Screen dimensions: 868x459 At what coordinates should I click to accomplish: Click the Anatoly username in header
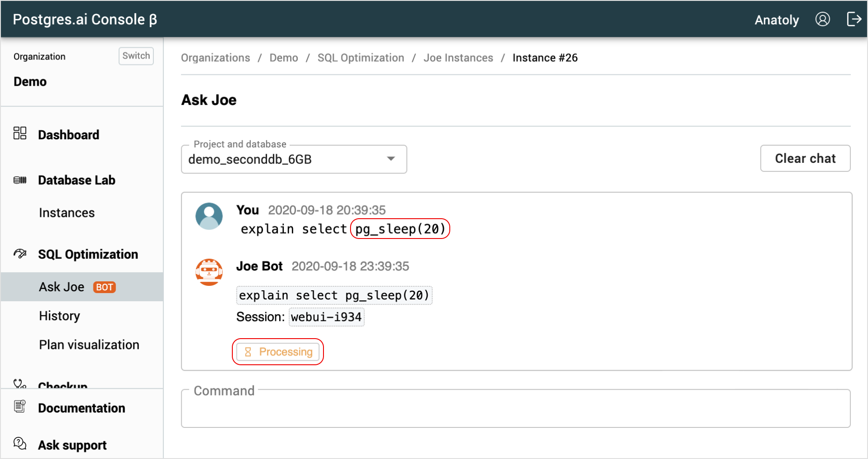[776, 20]
